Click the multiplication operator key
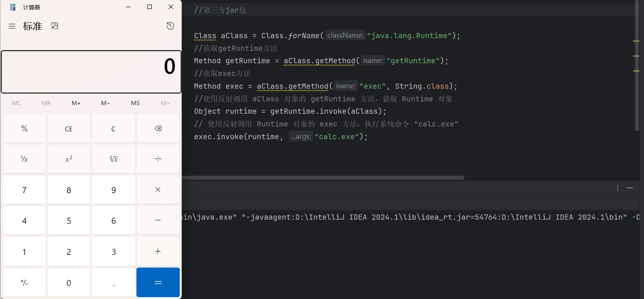The height and width of the screenshot is (299, 644). 158,190
